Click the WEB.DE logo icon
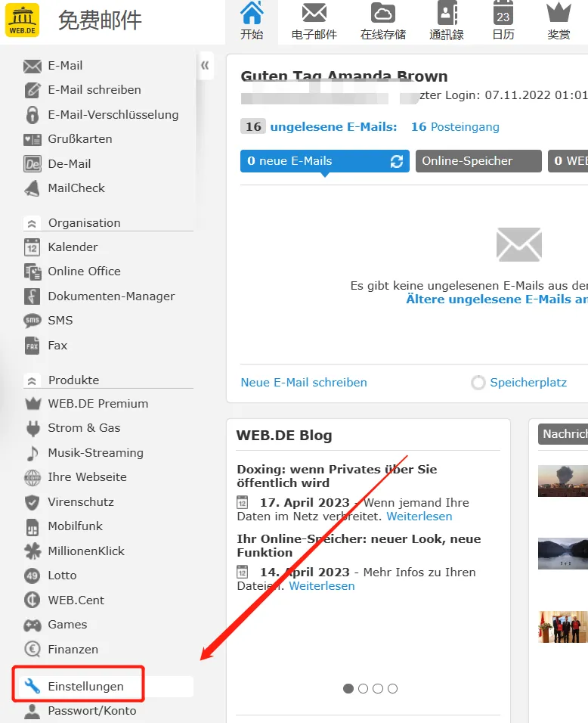The image size is (588, 723). point(23,20)
